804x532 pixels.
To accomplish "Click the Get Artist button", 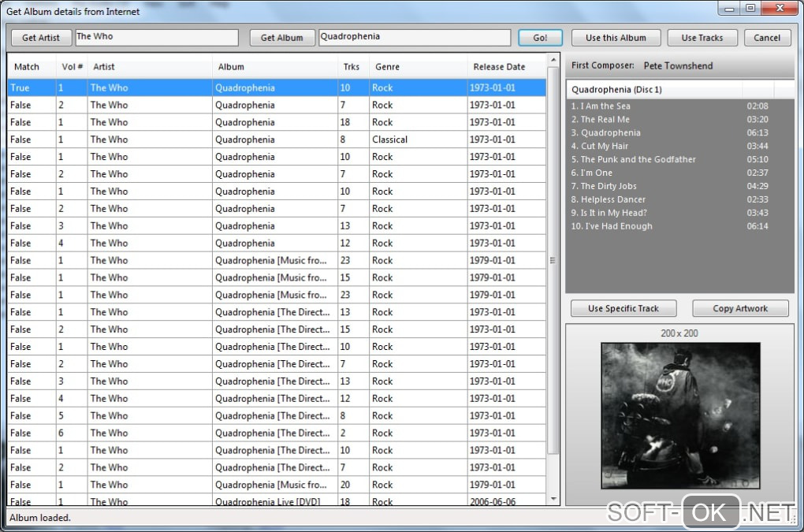I will [x=41, y=37].
